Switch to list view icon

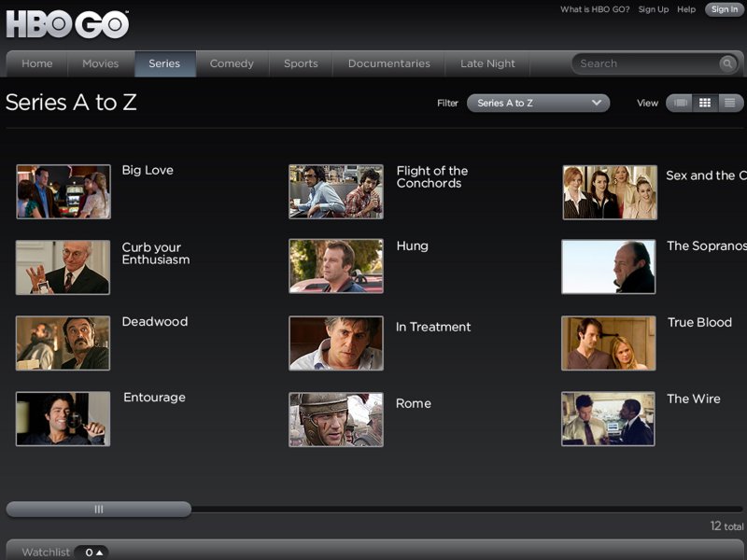[730, 103]
